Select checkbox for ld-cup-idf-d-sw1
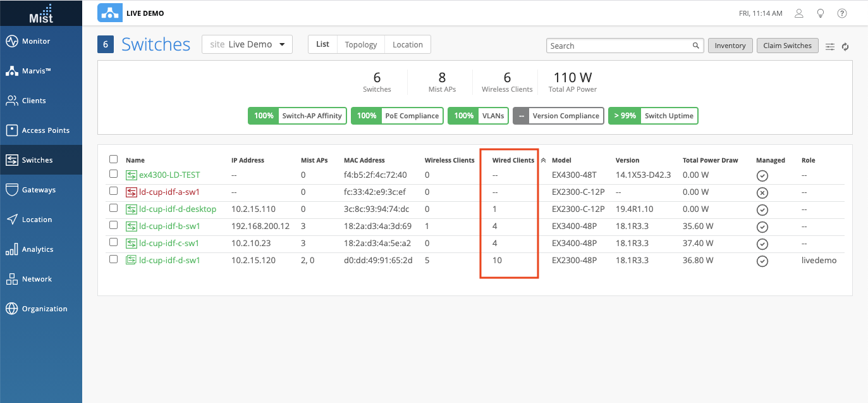The image size is (868, 403). (x=114, y=259)
